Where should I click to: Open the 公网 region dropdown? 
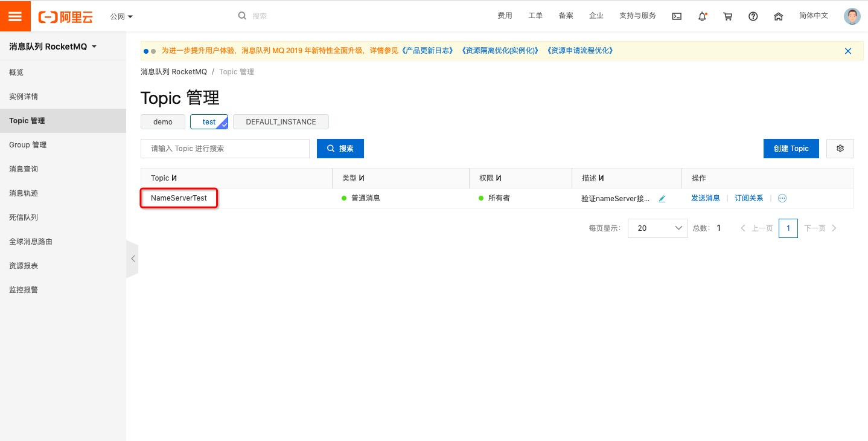121,16
